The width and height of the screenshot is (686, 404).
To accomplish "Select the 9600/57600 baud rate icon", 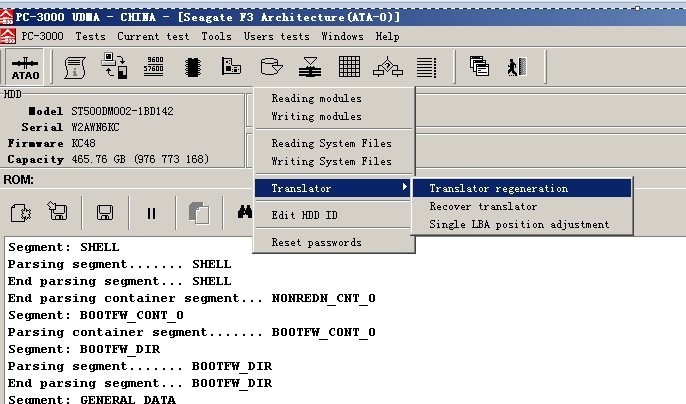I will [x=154, y=67].
